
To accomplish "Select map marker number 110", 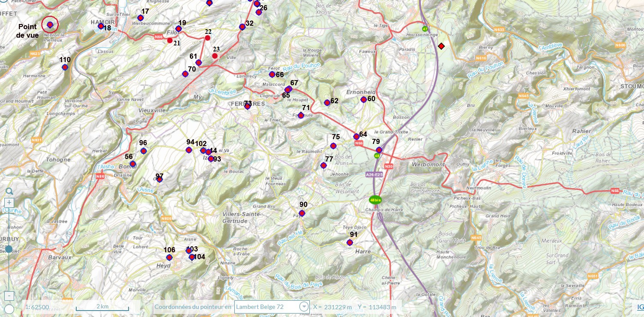I will (65, 67).
